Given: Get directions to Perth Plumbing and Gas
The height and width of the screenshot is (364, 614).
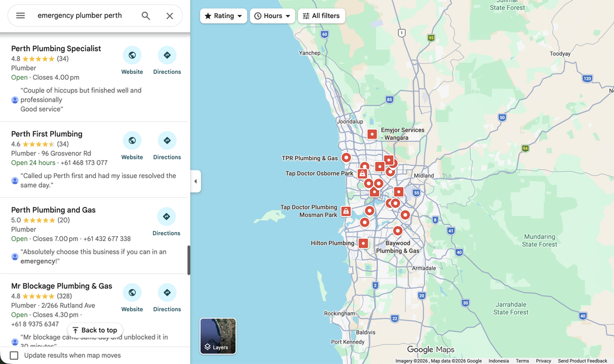Looking at the screenshot, I should click(167, 216).
